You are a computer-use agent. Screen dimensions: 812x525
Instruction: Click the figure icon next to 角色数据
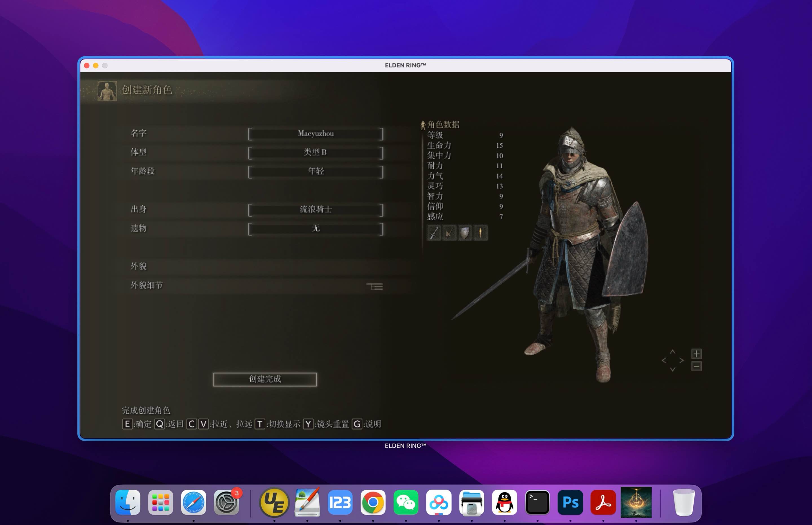tap(423, 125)
